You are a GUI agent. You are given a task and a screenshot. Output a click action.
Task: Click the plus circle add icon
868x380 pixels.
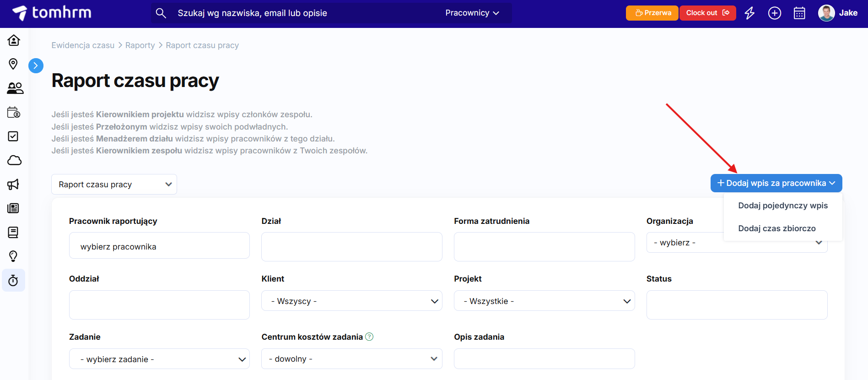(774, 13)
